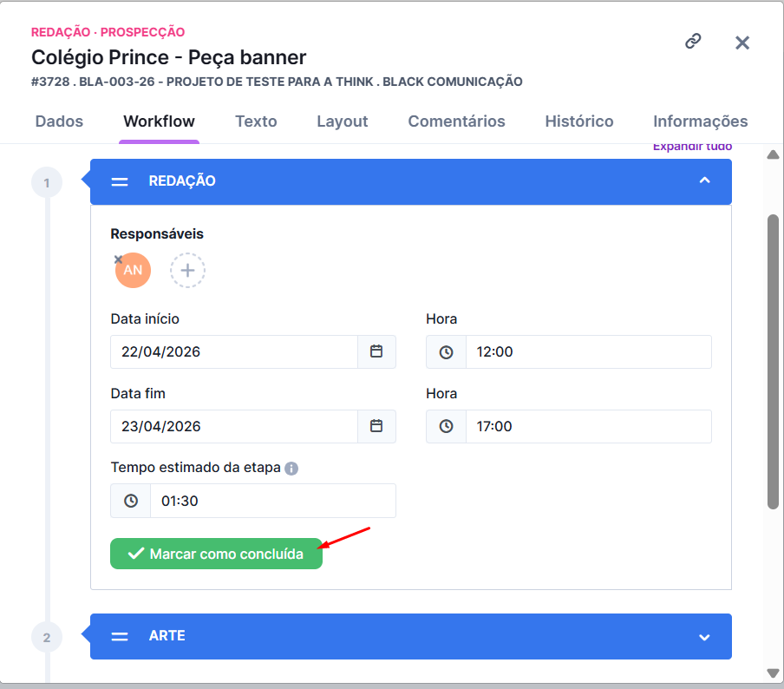Screen dimensions: 784x689
Task: Open the Dados tab
Action: (x=59, y=121)
